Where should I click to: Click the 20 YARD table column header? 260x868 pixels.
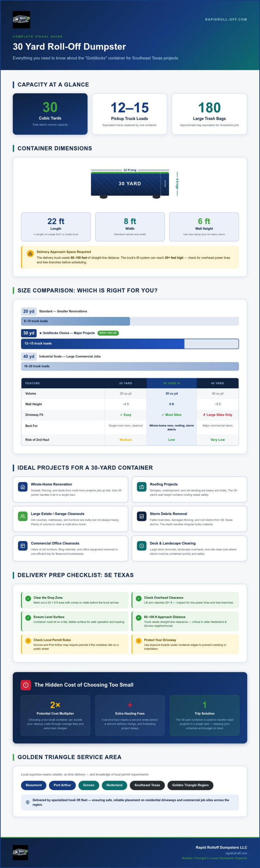coord(126,383)
